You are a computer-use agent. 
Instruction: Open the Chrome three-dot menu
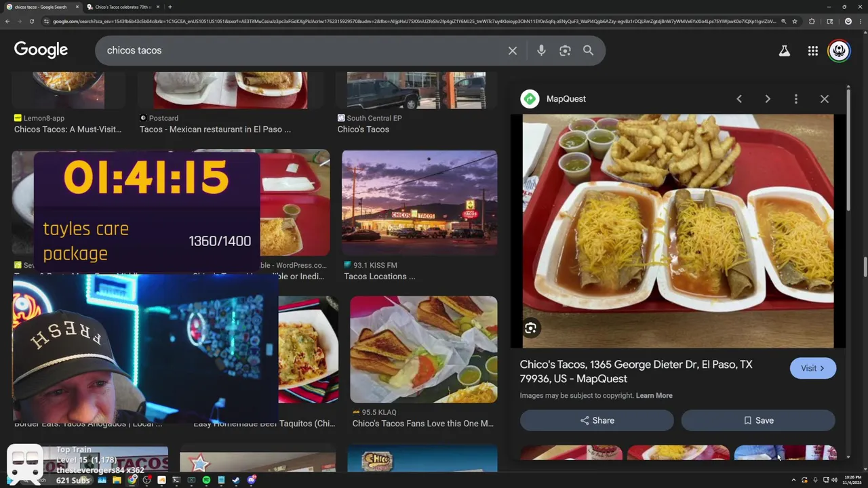(861, 22)
